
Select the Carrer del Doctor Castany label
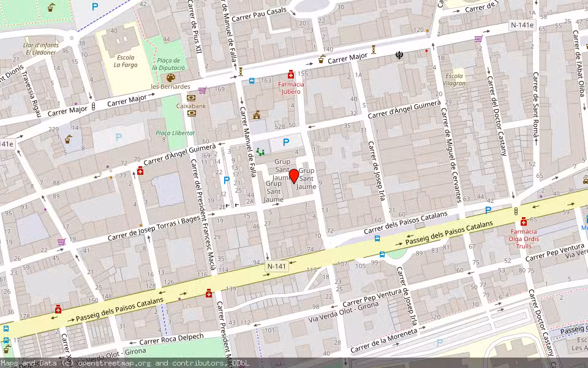[x=497, y=116]
